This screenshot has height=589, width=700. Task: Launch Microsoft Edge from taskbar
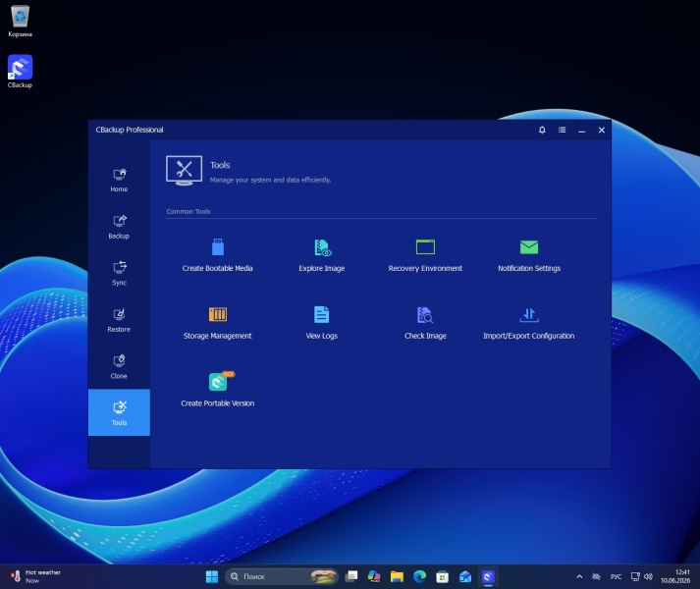(419, 576)
